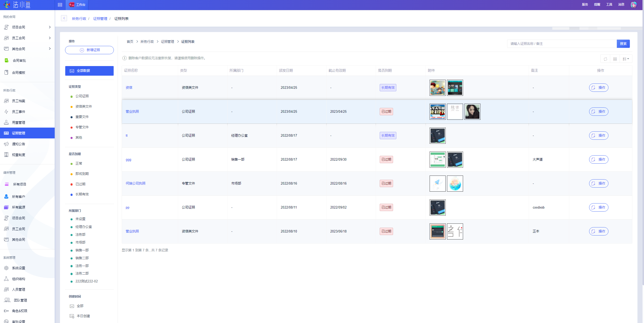Click 新增证照 button
Screen dimensions: 644x323
[x=89, y=50]
